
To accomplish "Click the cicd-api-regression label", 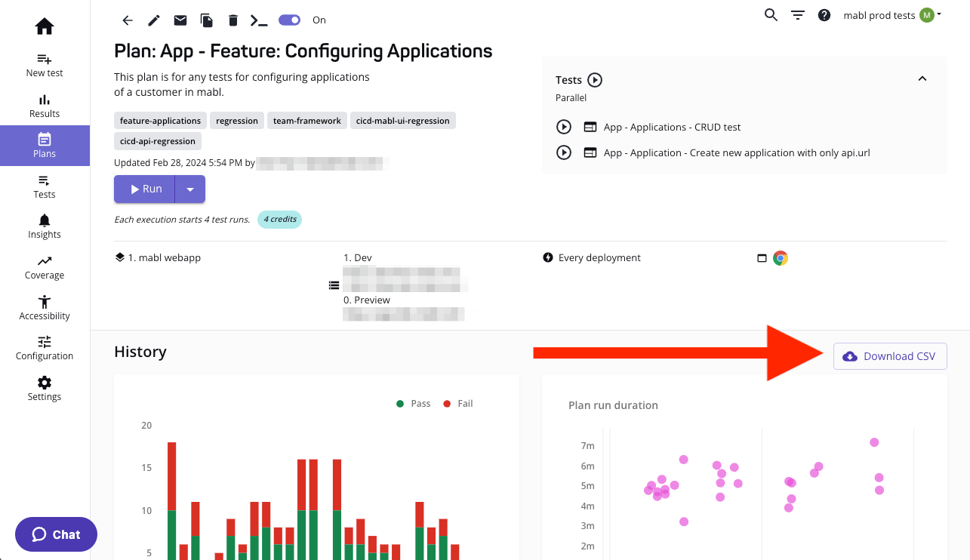I will click(x=158, y=141).
